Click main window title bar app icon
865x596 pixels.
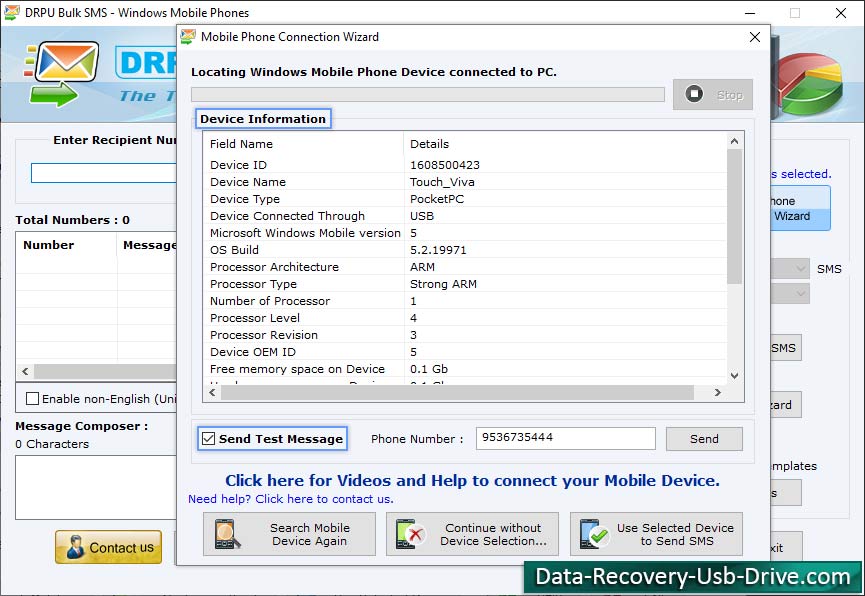tap(12, 12)
